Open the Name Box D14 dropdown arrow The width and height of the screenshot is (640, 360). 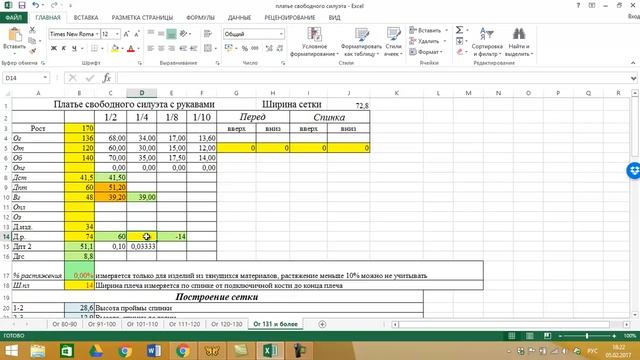(45, 78)
